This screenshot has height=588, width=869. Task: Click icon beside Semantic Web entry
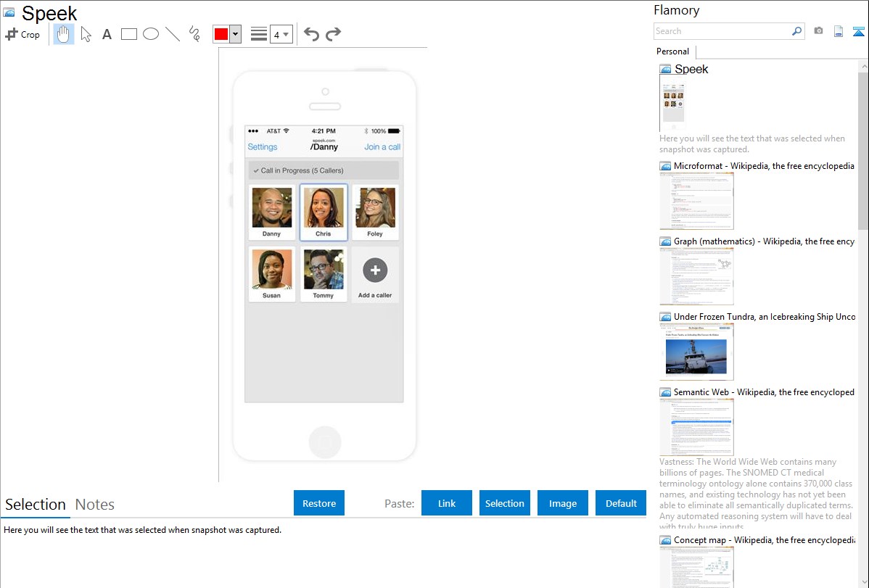pyautogui.click(x=665, y=392)
